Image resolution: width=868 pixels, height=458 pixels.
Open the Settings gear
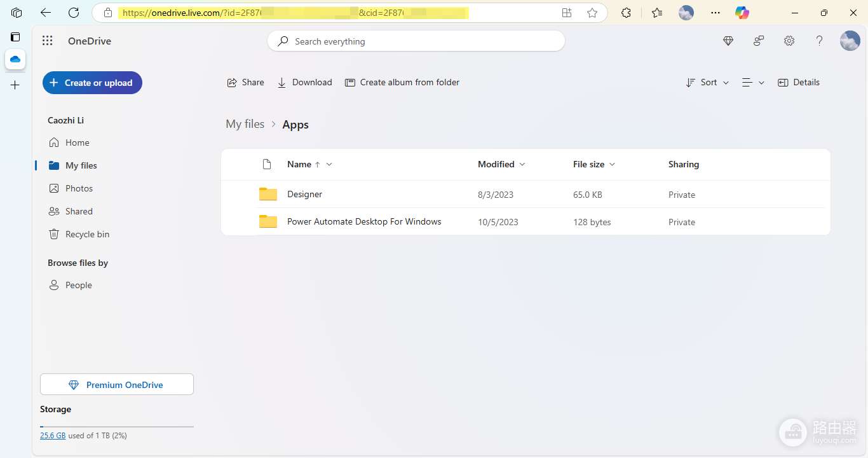(x=789, y=41)
